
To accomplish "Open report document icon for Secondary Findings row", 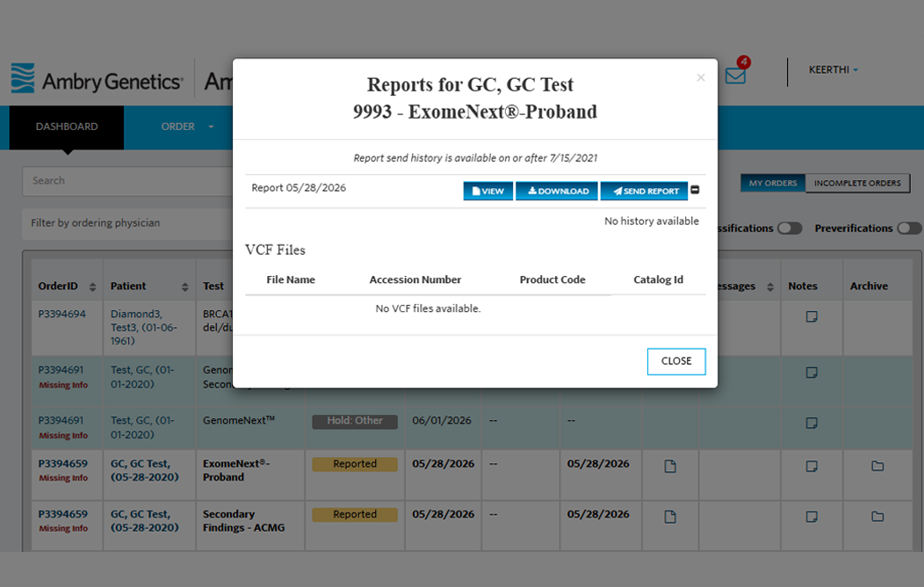I will (x=670, y=517).
